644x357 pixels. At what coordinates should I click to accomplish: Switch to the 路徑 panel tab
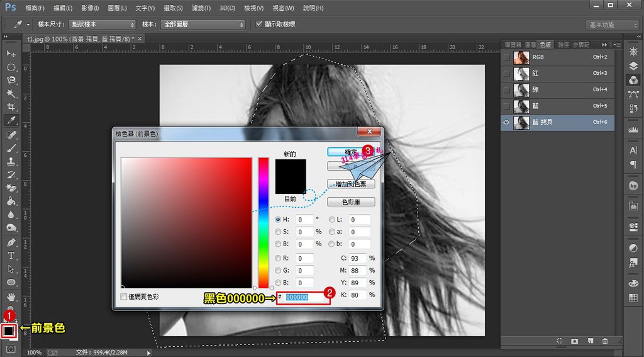tap(563, 45)
